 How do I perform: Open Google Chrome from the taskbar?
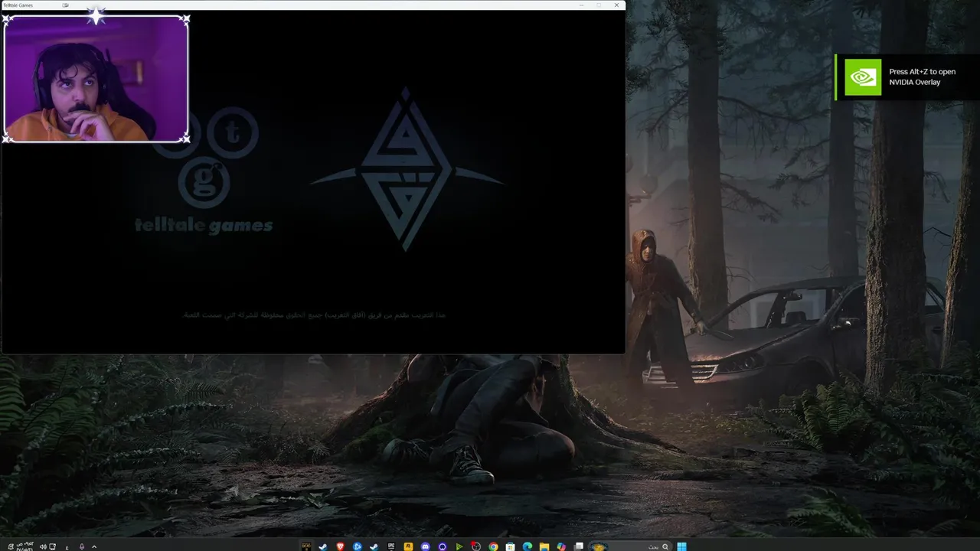pos(493,546)
